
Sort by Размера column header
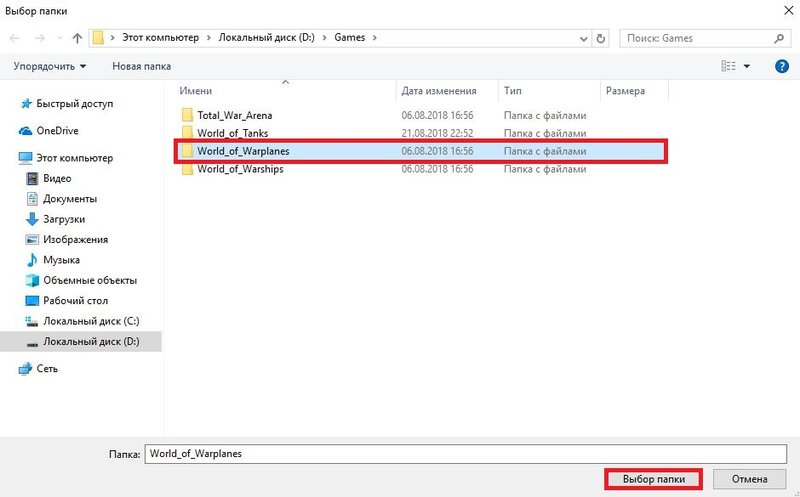tap(625, 91)
